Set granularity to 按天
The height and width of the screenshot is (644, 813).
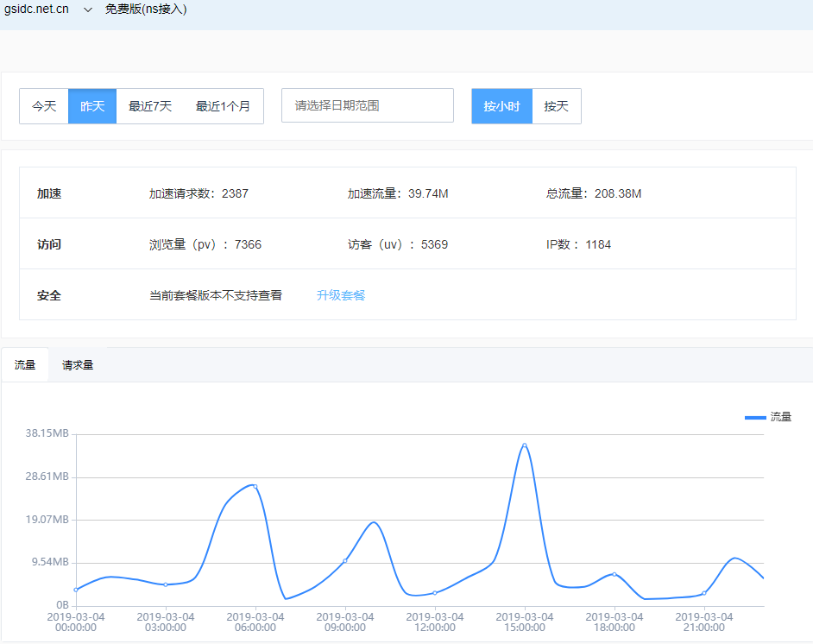click(x=557, y=106)
